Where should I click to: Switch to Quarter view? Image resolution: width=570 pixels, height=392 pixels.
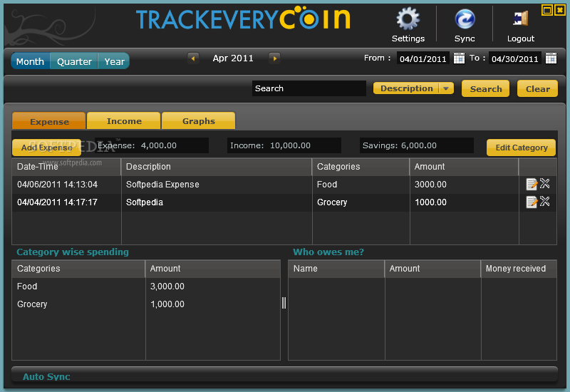click(x=74, y=61)
